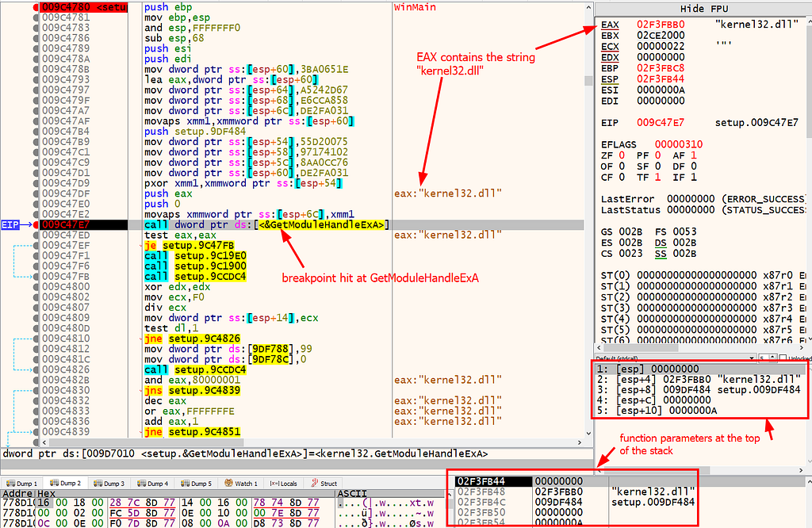Click disassembly horizontal scroll left arrow
This screenshot has height=528, width=812.
(x=44, y=442)
